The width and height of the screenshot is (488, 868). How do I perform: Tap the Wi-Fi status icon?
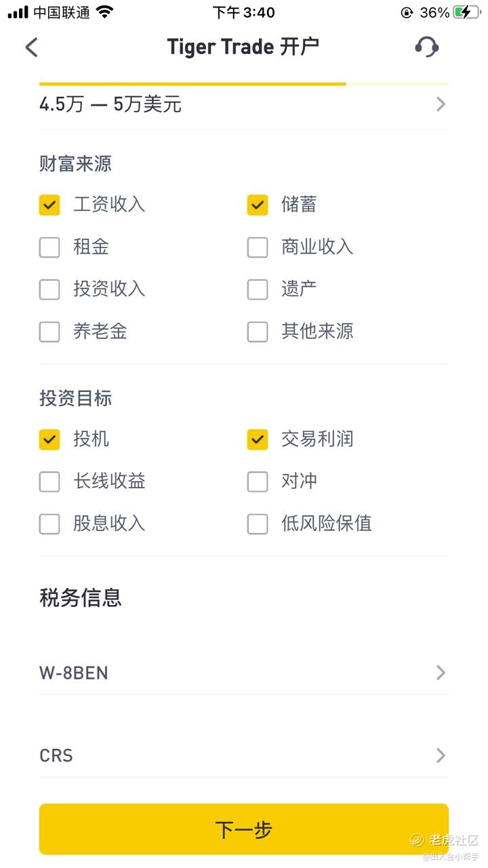(105, 12)
